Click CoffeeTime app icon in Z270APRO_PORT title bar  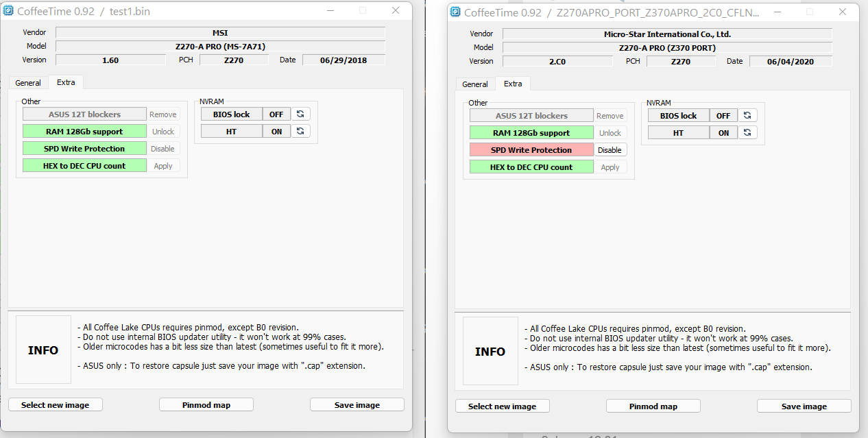click(x=455, y=12)
